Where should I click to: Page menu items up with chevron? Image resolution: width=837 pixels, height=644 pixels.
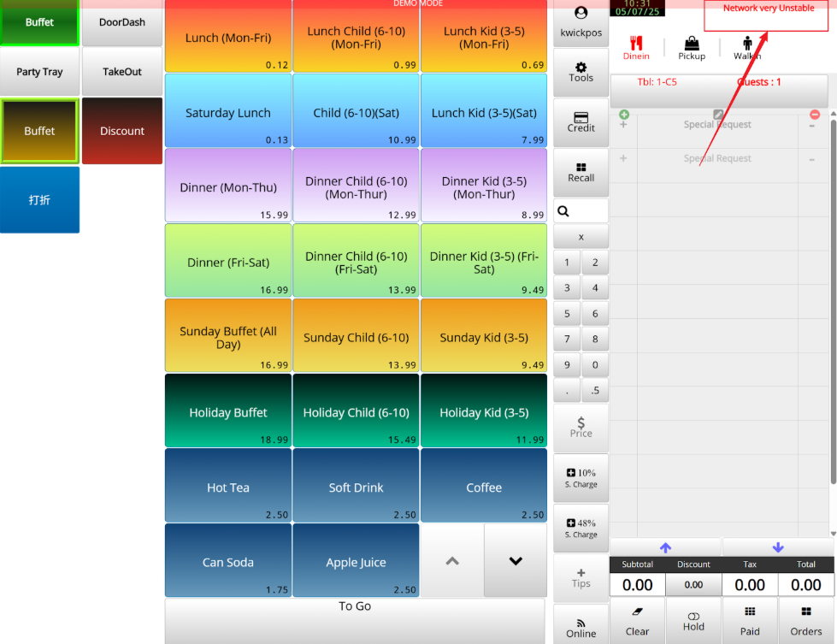coord(452,561)
